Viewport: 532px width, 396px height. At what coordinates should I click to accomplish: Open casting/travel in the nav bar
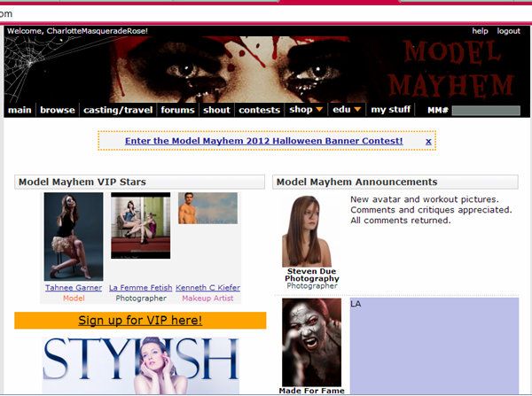point(118,110)
